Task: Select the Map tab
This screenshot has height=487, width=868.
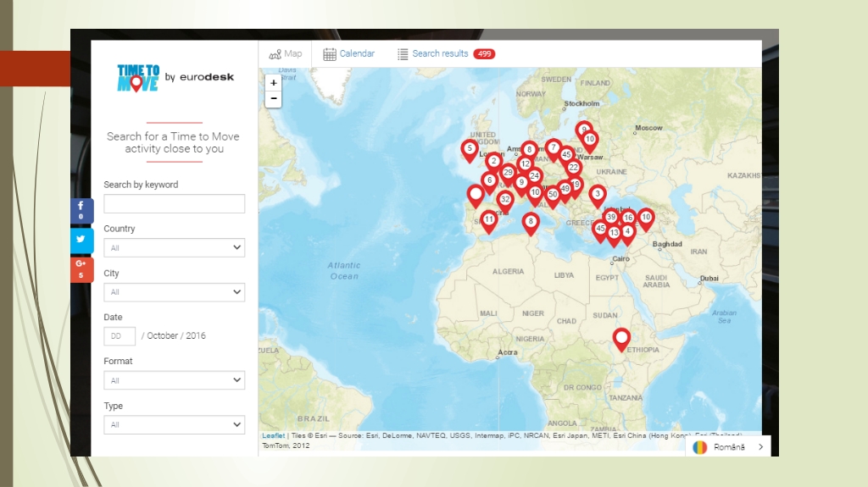Action: coord(286,53)
